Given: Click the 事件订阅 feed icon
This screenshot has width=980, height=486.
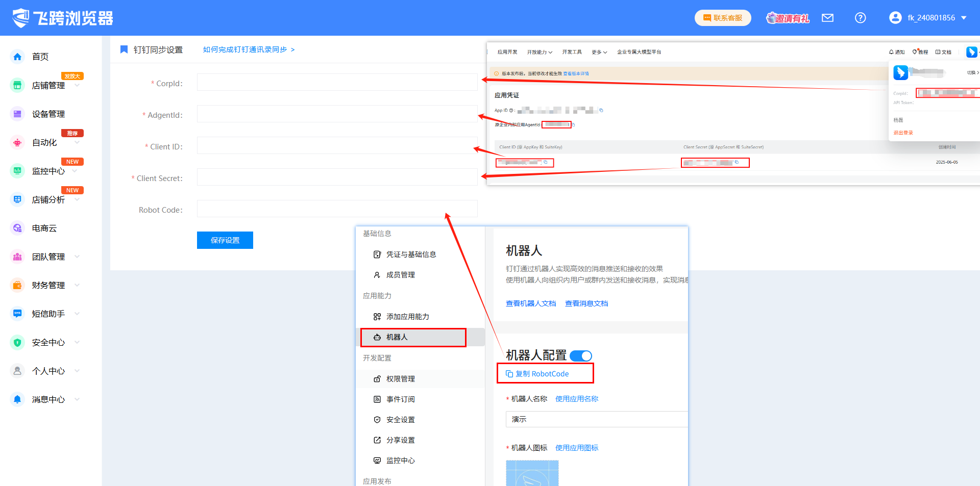Looking at the screenshot, I should (x=377, y=399).
